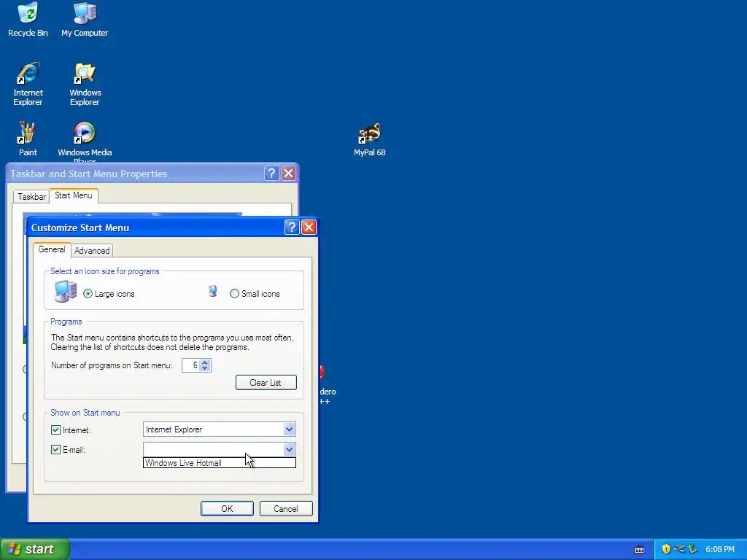Select the Paint desktop shortcut
The image size is (747, 560).
click(x=28, y=139)
